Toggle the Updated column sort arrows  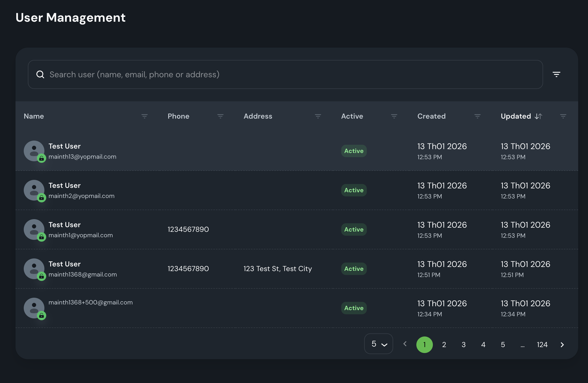pos(538,116)
